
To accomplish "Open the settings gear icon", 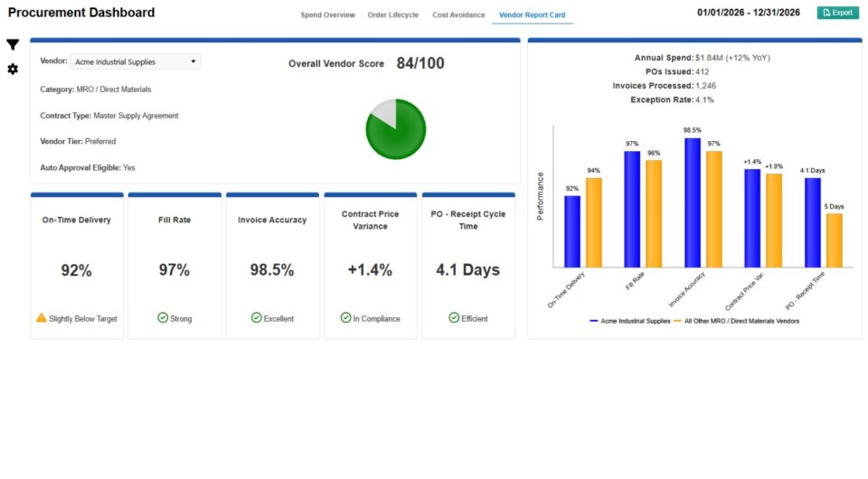I will pos(13,70).
